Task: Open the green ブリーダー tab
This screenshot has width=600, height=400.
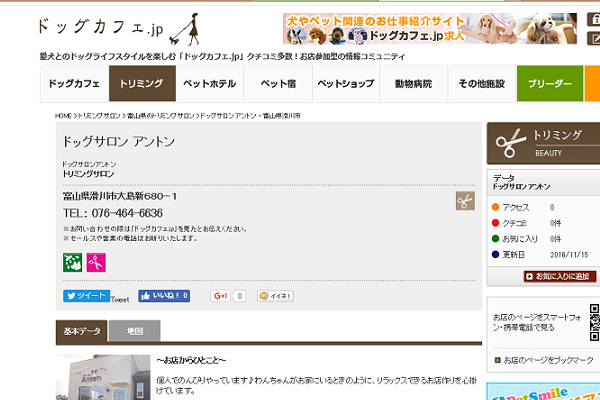Action: [550, 84]
